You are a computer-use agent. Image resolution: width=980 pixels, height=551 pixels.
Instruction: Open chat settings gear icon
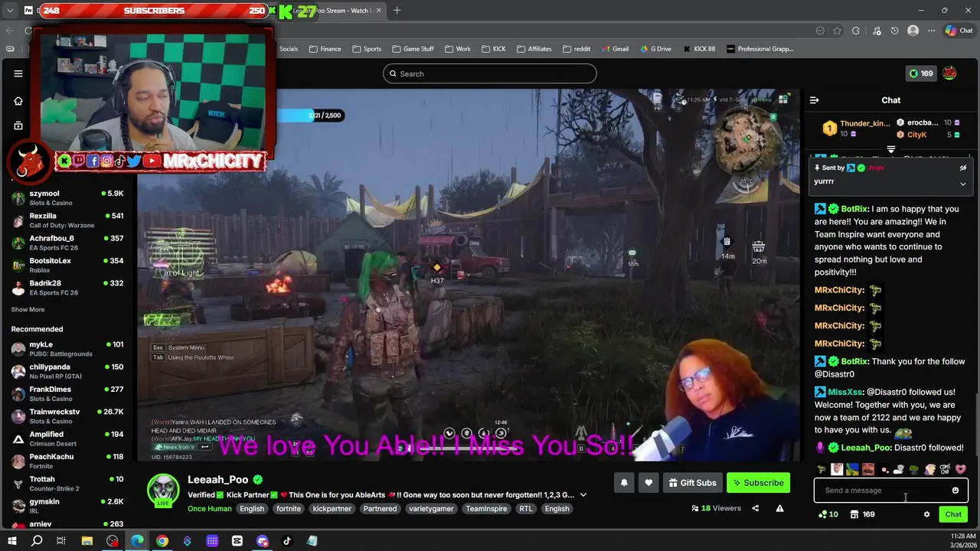point(926,514)
